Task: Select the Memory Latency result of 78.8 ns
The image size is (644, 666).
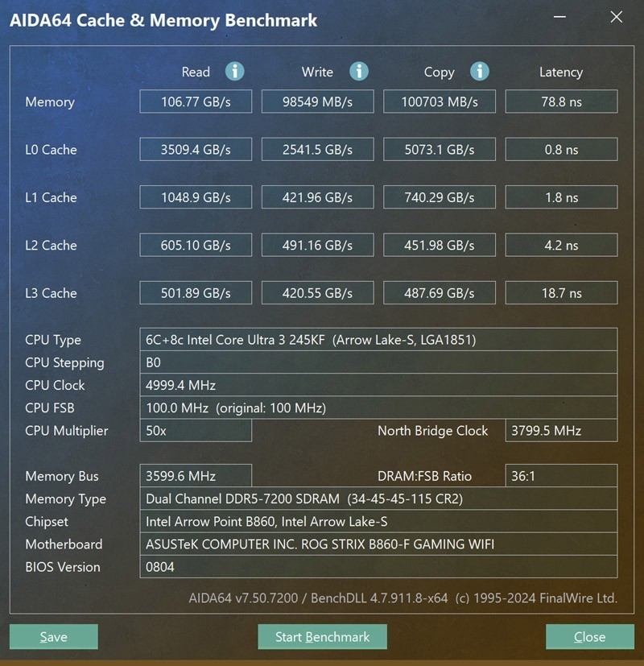Action: 561,101
